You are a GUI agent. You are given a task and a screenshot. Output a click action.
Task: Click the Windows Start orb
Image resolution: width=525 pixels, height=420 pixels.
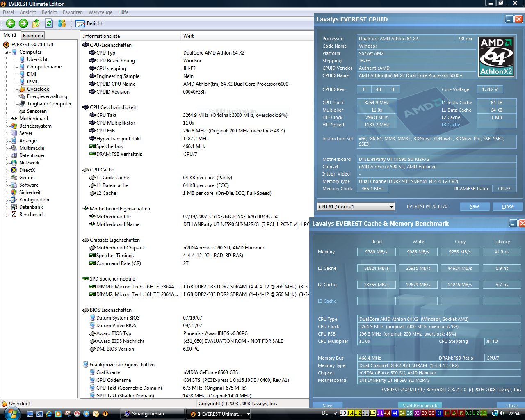(x=11, y=413)
